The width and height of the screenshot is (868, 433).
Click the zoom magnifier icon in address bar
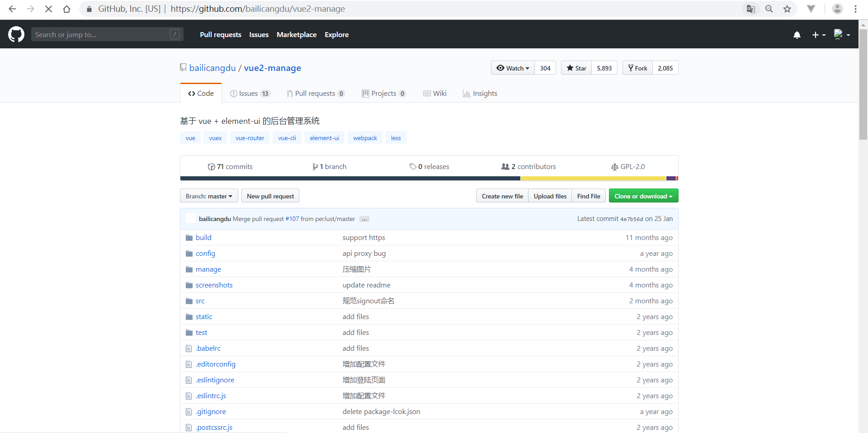click(x=769, y=9)
